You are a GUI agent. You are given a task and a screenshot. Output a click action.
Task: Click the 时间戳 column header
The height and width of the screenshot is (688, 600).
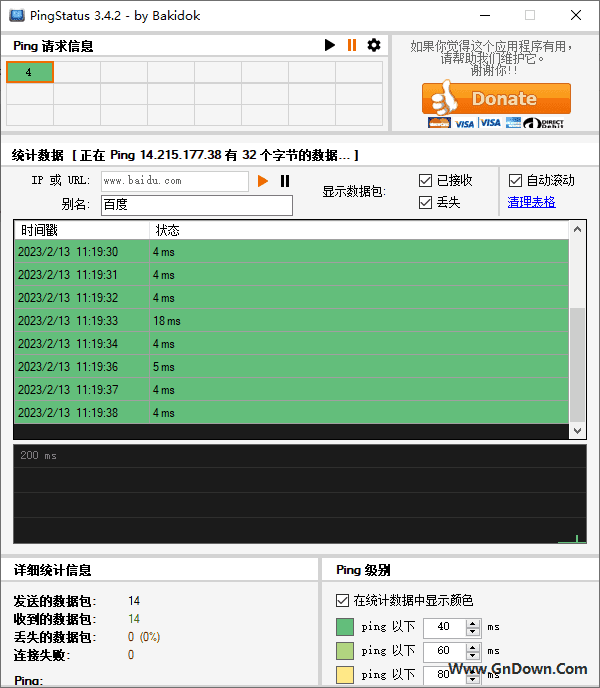[x=82, y=230]
